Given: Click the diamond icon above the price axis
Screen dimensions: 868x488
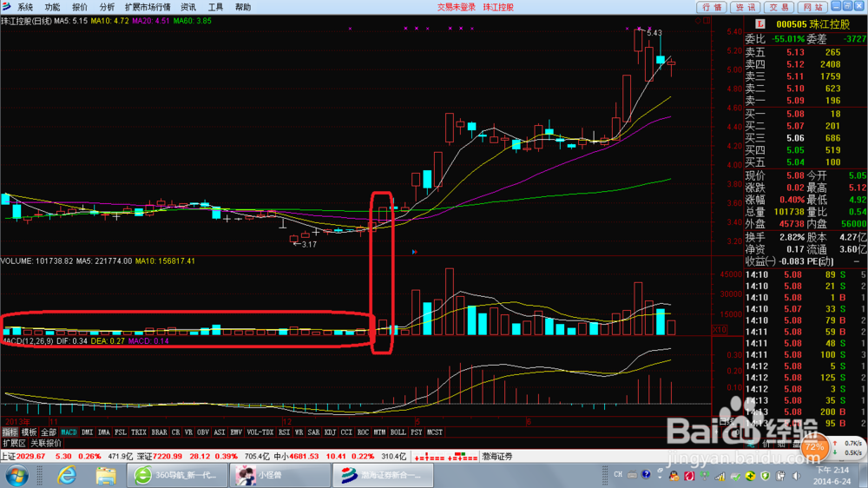Looking at the screenshot, I should coord(698,21).
